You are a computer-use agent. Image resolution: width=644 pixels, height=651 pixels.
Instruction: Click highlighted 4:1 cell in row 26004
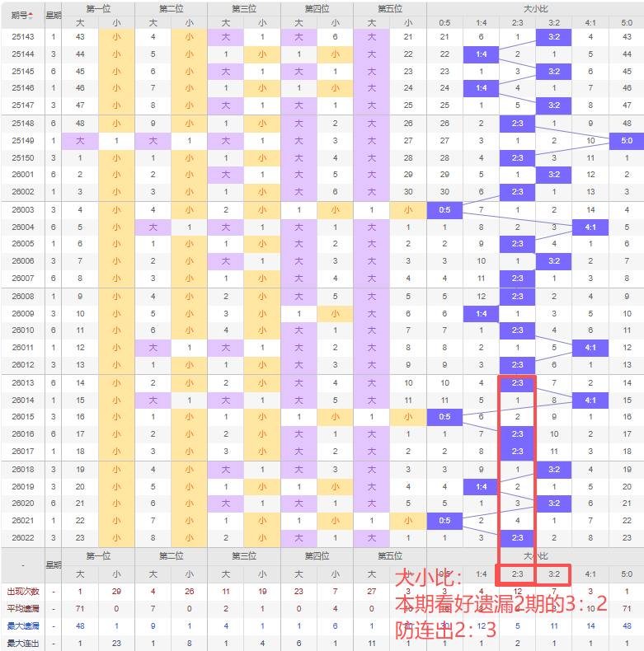tap(590, 227)
